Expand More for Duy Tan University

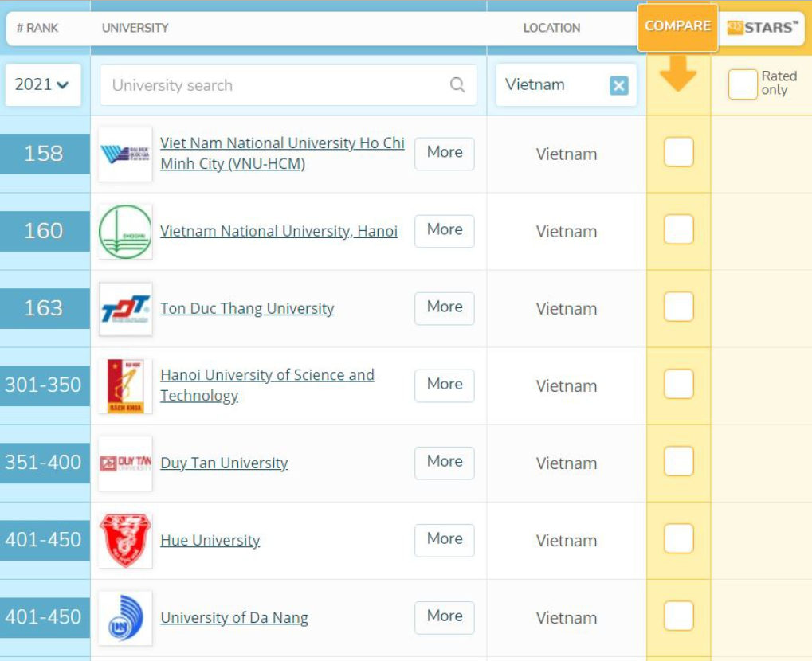point(444,462)
